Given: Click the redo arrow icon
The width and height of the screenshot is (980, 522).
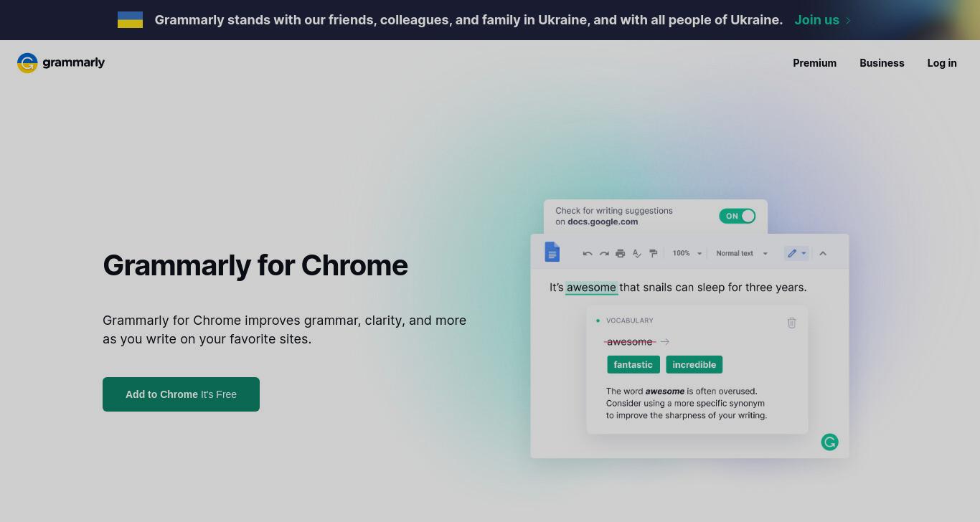Looking at the screenshot, I should click(604, 253).
